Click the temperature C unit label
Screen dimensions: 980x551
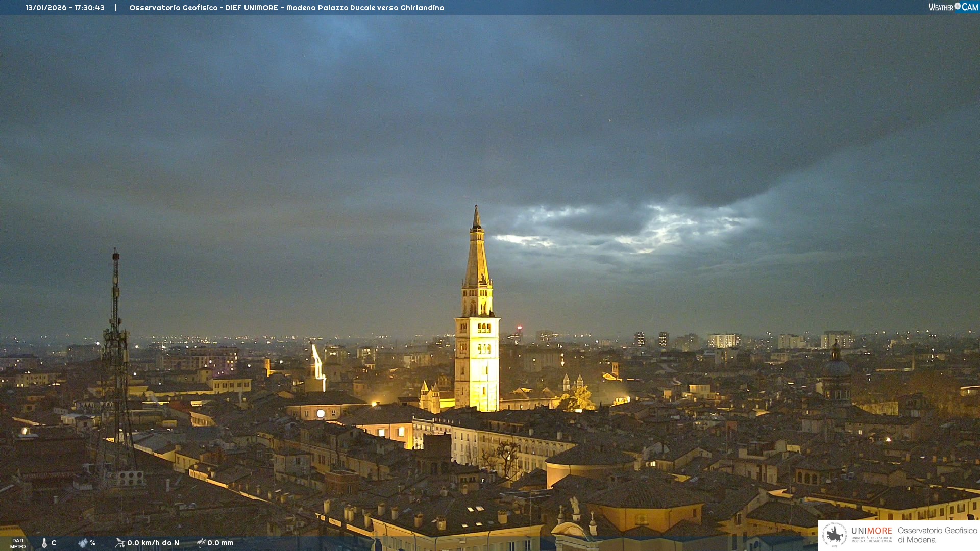click(x=54, y=543)
